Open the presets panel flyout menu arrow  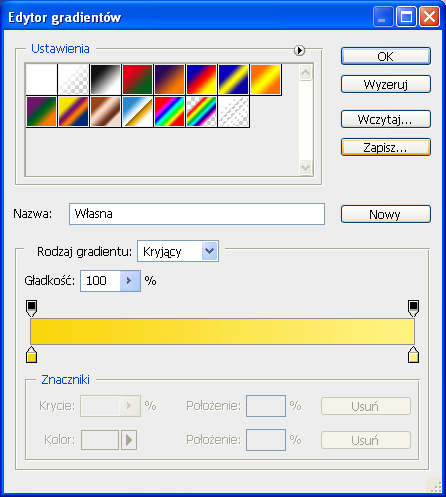(x=299, y=50)
